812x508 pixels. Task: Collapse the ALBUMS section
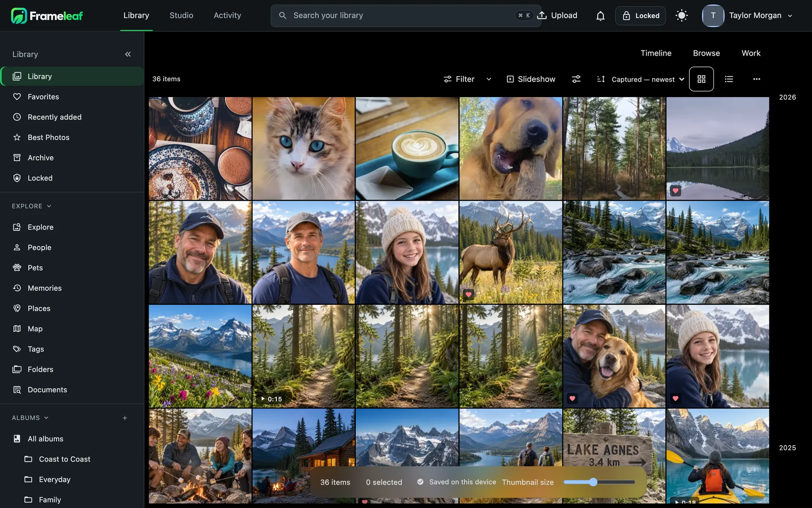(30, 418)
